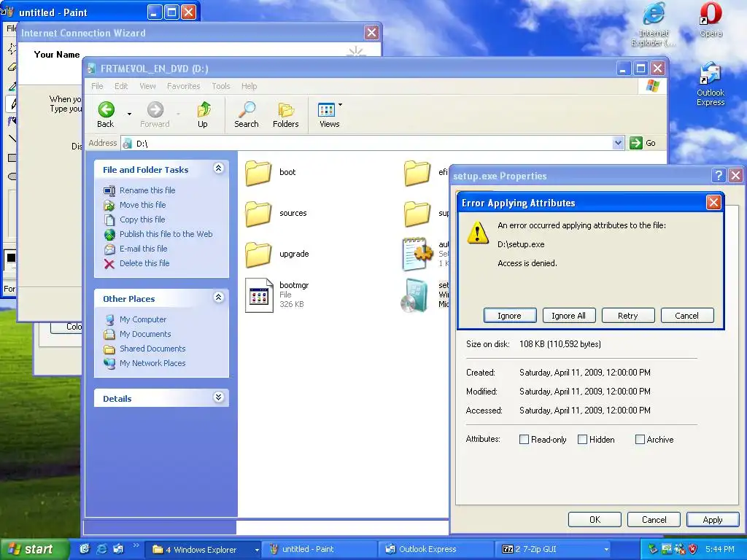
Task: Toggle the Hidden attribute checkbox
Action: tap(582, 440)
